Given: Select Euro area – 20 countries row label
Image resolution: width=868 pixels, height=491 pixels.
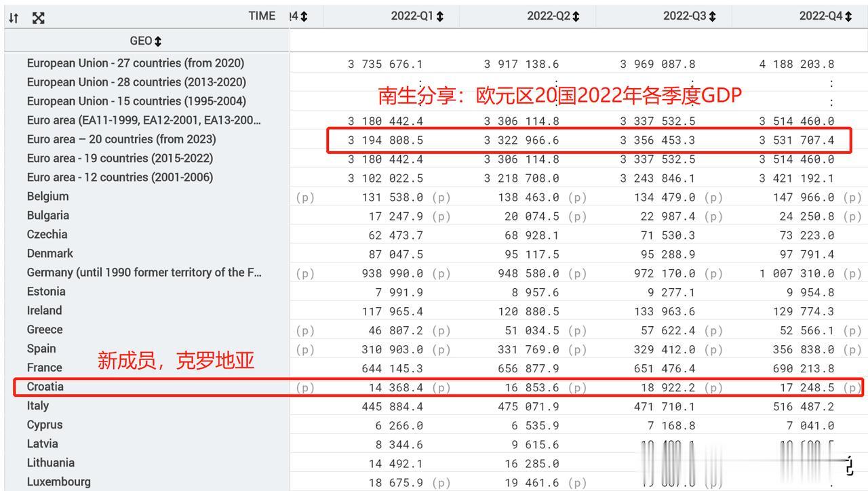Looking at the screenshot, I should tap(121, 139).
